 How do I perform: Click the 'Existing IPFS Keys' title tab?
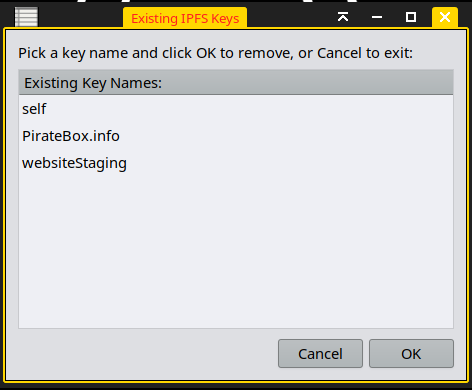point(185,18)
